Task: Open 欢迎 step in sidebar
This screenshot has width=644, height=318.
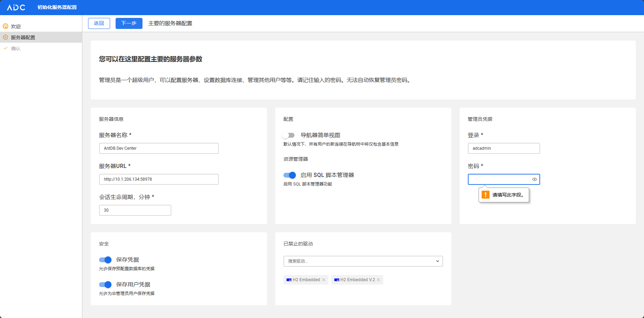Action: click(x=41, y=26)
